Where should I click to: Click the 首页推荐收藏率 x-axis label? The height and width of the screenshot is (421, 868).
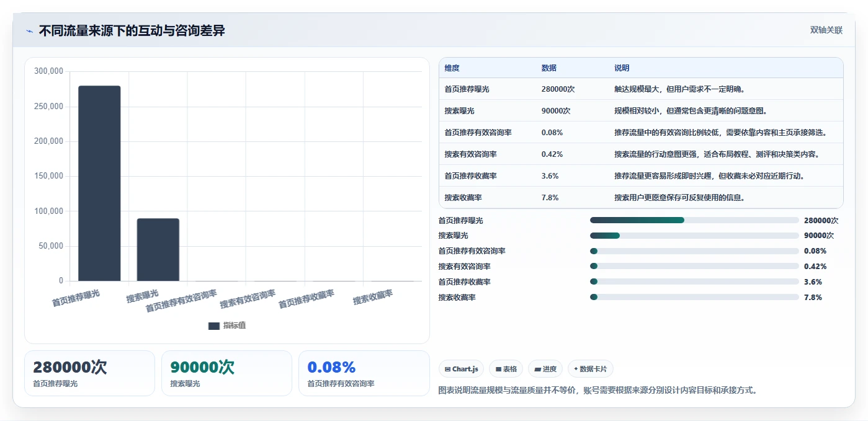(x=306, y=299)
